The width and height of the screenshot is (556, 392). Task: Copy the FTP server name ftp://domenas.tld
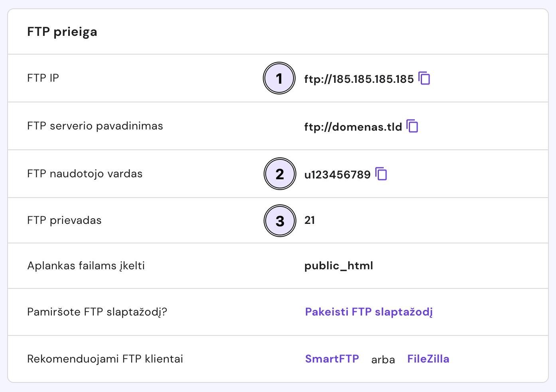[x=412, y=126]
